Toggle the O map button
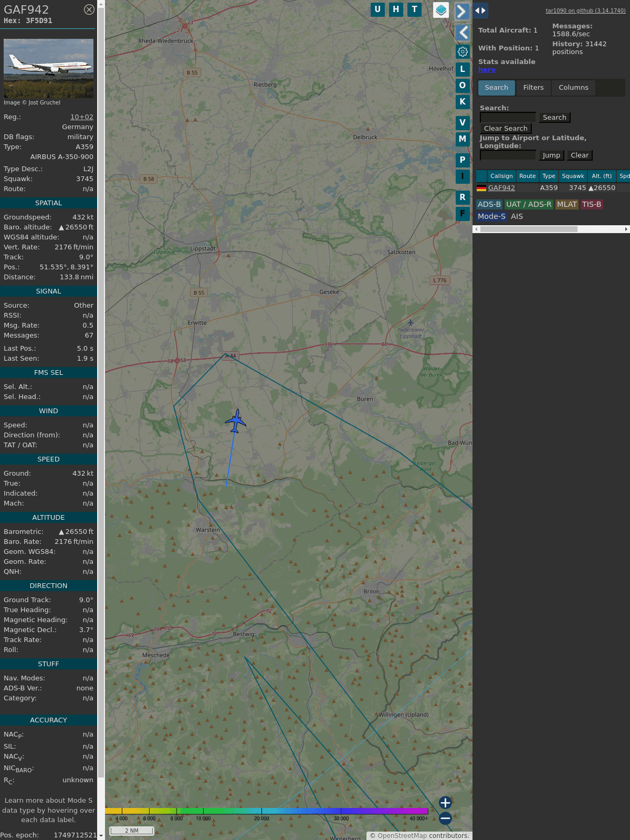This screenshot has height=840, width=630. [x=463, y=86]
